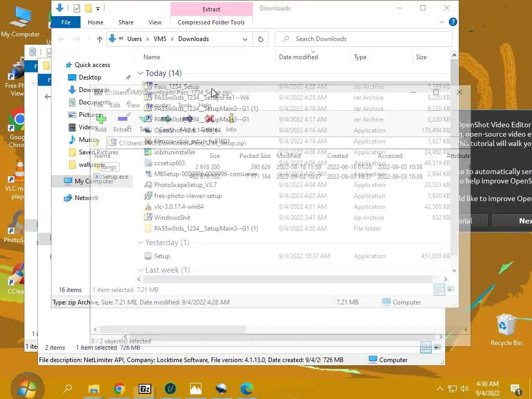The height and width of the screenshot is (399, 532).
Task: Select the PhotoScapeSetup_V3.7 file
Action: tap(185, 185)
